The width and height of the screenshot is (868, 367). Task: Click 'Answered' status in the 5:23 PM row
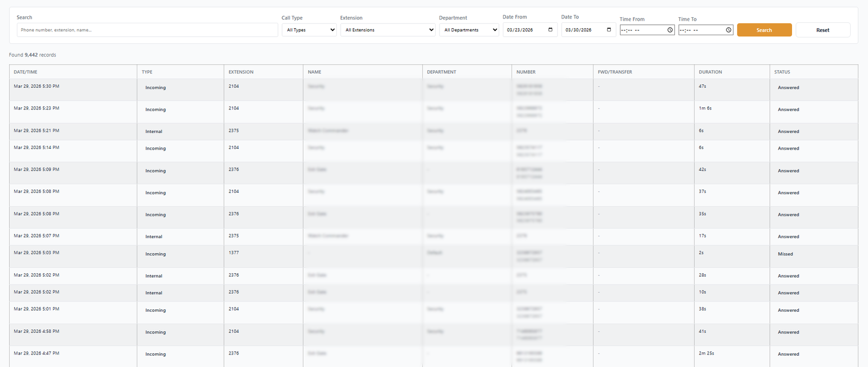pos(788,110)
